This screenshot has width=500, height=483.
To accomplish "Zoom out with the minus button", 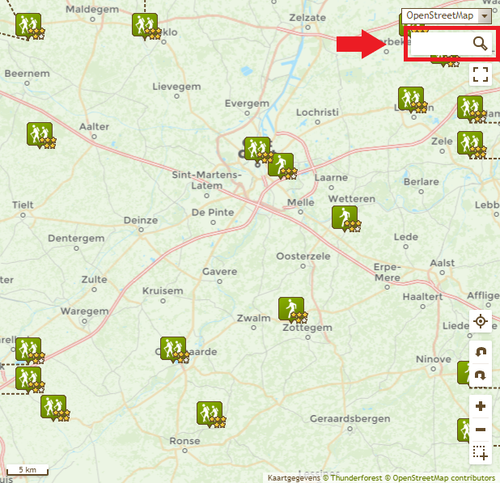I will (480, 429).
